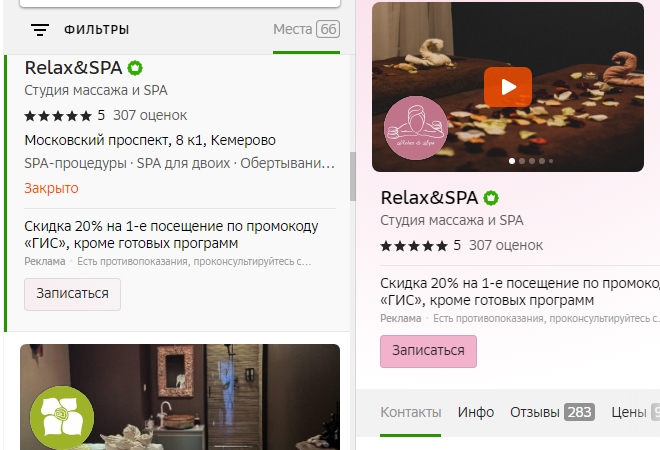
Task: Click the white Записаться button in the list card
Action: 72,294
